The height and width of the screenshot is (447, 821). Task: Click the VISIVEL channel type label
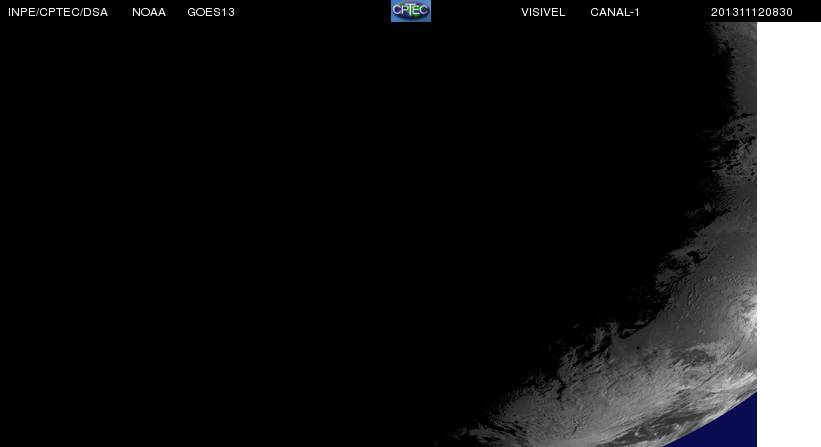[543, 12]
